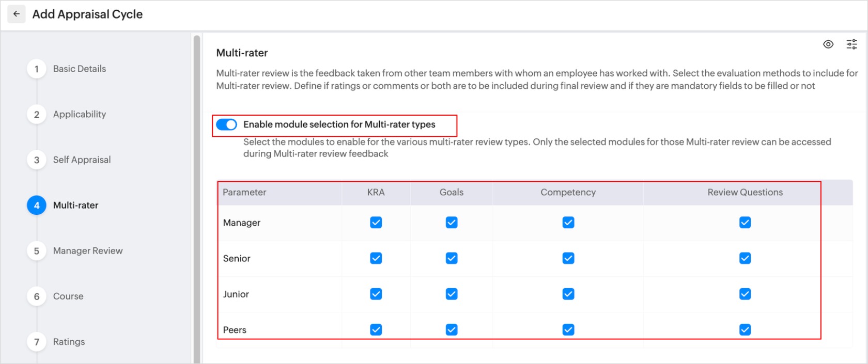
Task: Uncheck Goals for Manager
Action: click(x=452, y=223)
